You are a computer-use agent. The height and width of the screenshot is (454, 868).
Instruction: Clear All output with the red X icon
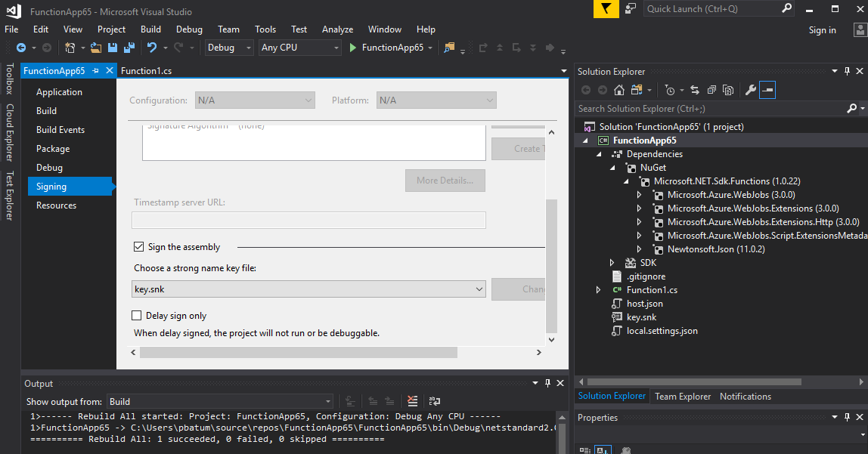pyautogui.click(x=412, y=400)
